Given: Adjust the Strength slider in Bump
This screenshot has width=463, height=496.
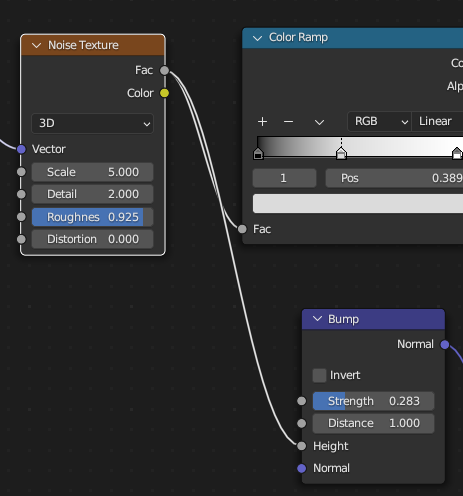Looking at the screenshot, I should point(373,401).
